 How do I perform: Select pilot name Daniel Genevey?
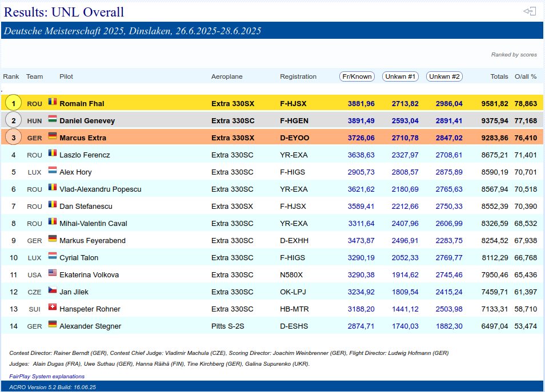click(x=87, y=121)
